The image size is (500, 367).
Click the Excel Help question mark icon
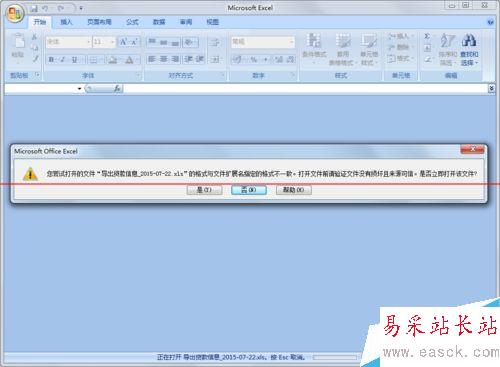point(490,22)
